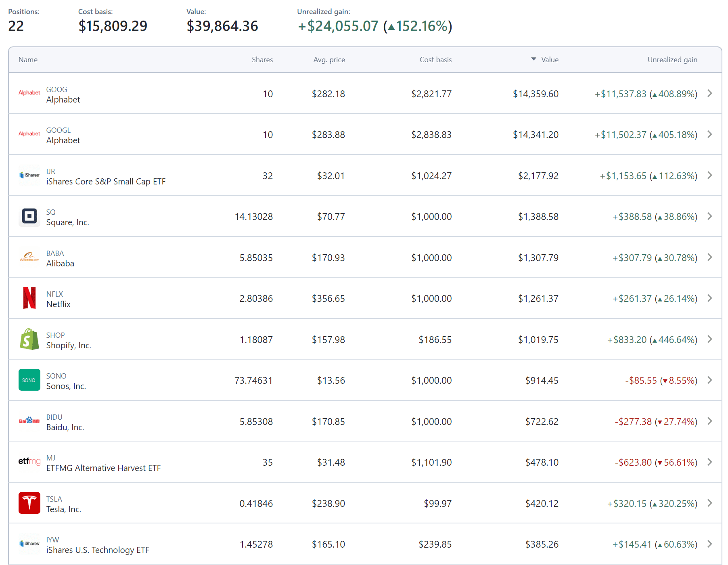This screenshot has width=728, height=565.
Task: Click total unrealized gain +$24,055.07
Action: (x=338, y=26)
